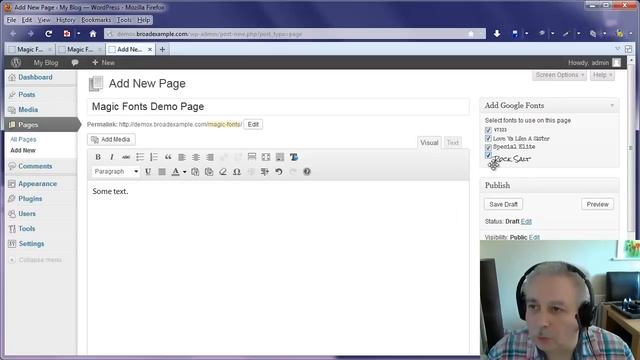Click the Firefox address bar
Image resolution: width=640 pixels, height=360 pixels.
pos(295,34)
